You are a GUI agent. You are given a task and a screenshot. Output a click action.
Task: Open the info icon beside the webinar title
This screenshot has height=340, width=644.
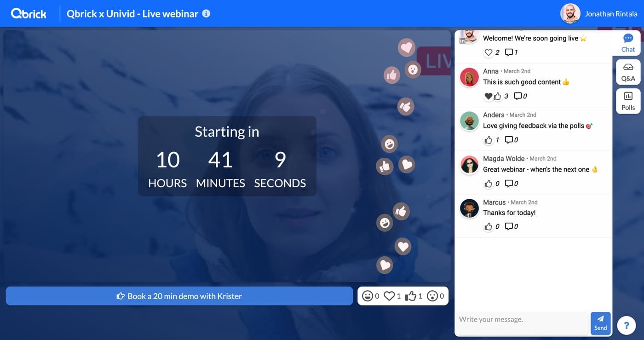click(x=206, y=13)
